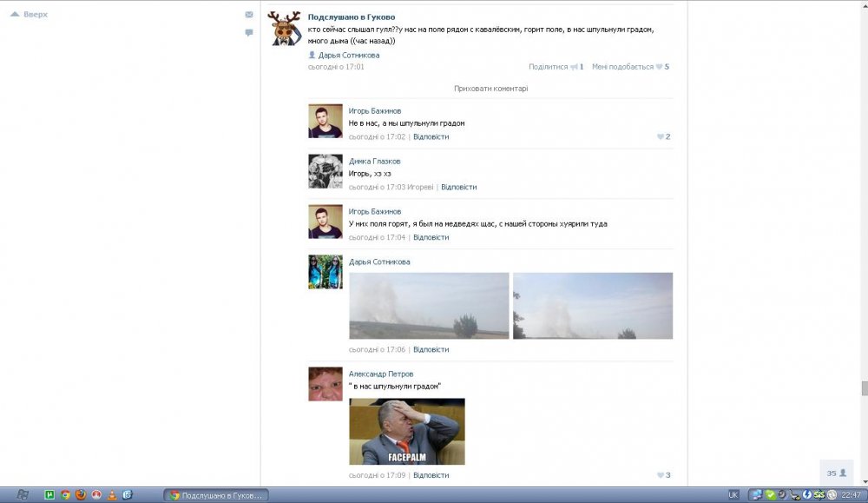This screenshot has height=503, width=868.
Task: Open the left smoke photo in Дарья's comment
Action: coord(429,306)
